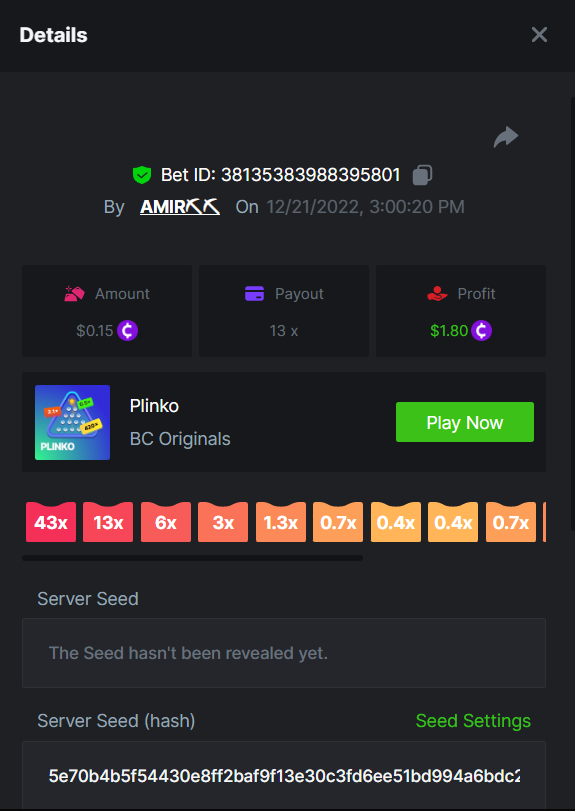Click the horizontal scrollbar under multipliers
This screenshot has height=811, width=575.
point(192,558)
